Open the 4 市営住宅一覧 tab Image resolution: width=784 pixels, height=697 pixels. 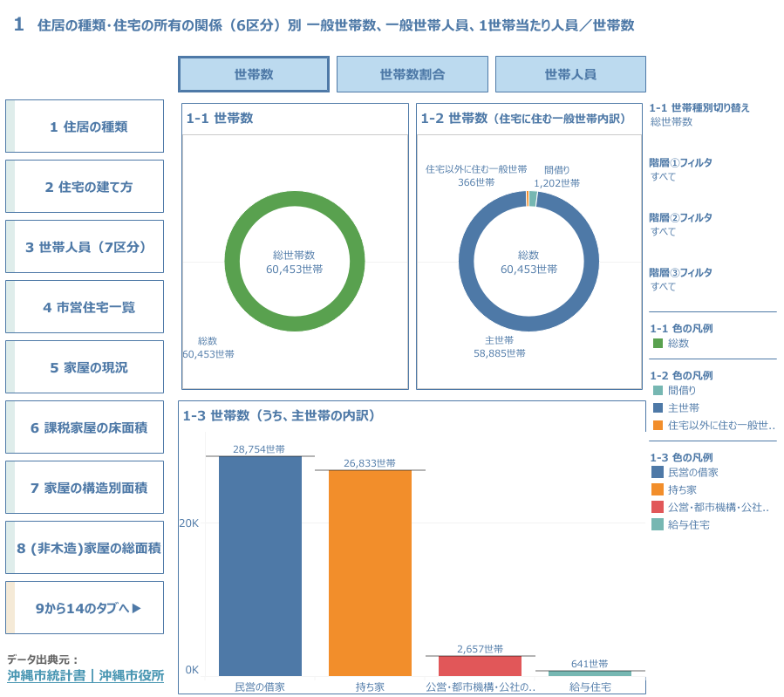[85, 307]
